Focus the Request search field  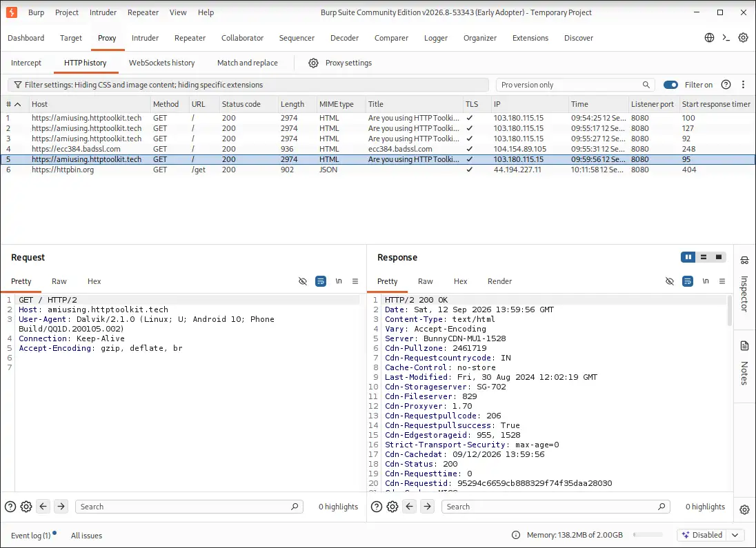click(x=189, y=507)
